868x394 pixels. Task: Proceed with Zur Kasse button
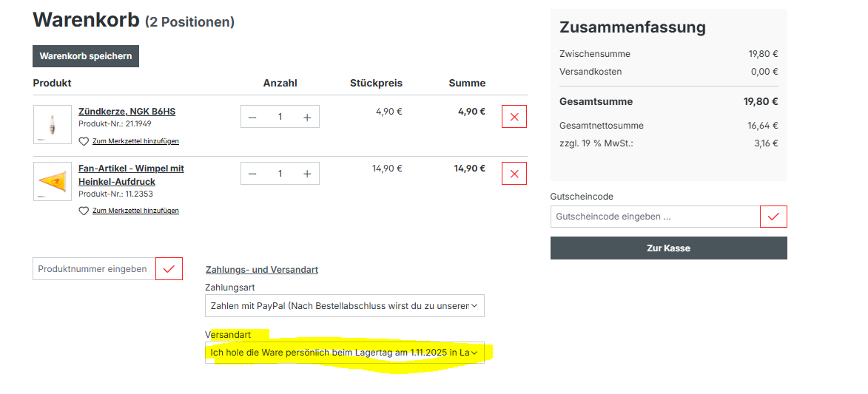point(668,248)
